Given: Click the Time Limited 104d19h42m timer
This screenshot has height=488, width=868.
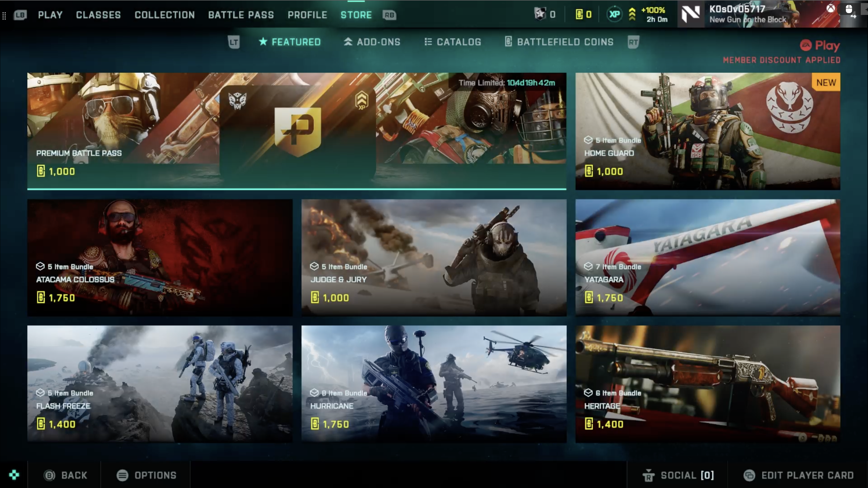Looking at the screenshot, I should pos(507,83).
